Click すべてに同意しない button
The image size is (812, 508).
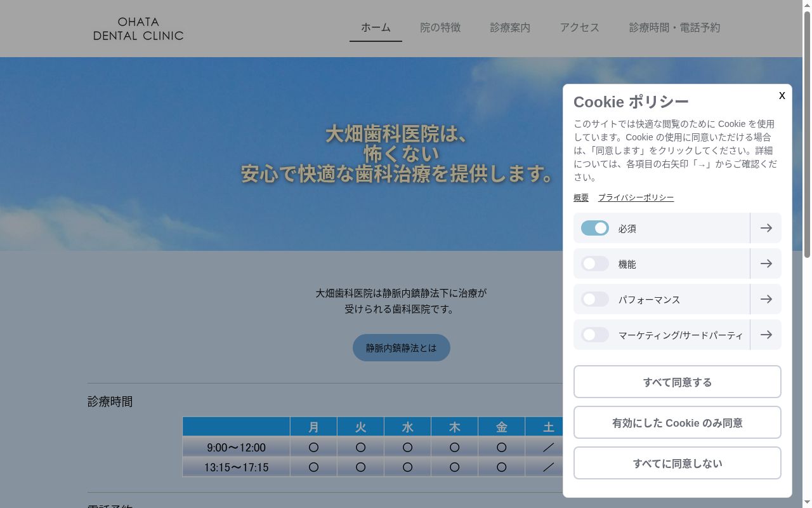(x=678, y=463)
